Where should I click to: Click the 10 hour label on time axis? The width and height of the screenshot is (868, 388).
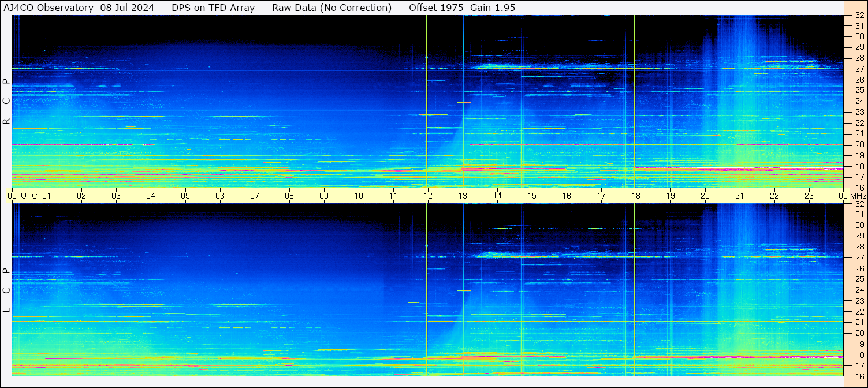(x=359, y=196)
